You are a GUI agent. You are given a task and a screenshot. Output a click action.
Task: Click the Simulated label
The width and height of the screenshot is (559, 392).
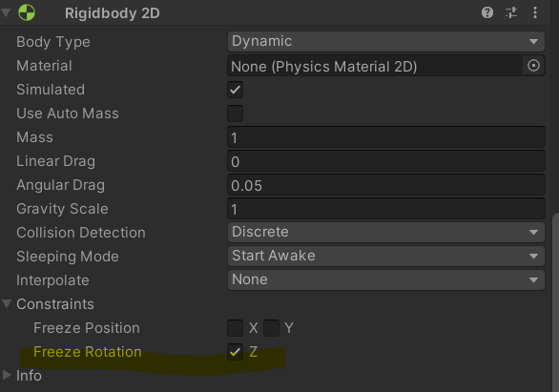click(51, 90)
